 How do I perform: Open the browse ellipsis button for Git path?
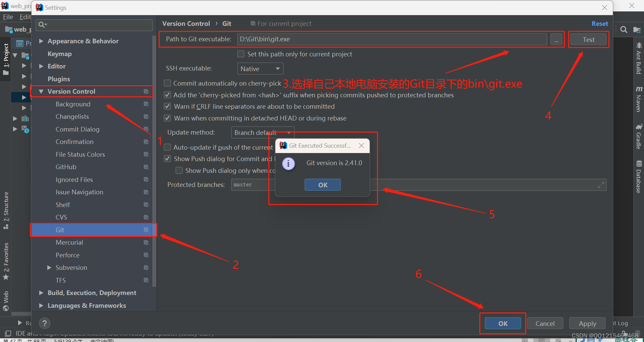pyautogui.click(x=556, y=40)
